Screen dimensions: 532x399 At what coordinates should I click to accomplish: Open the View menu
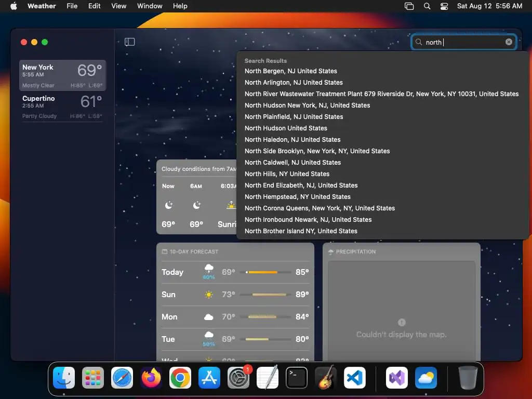click(119, 6)
